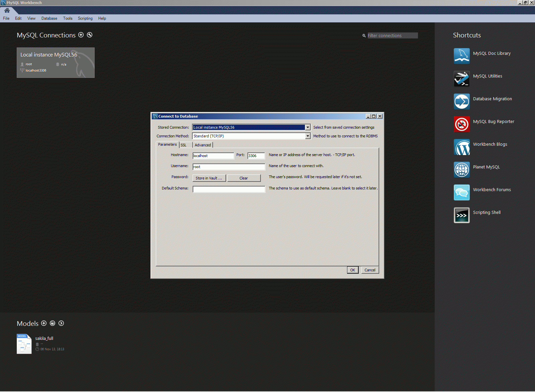Viewport: 535px width, 392px height.
Task: Click the Hostname input field
Action: [x=213, y=156]
